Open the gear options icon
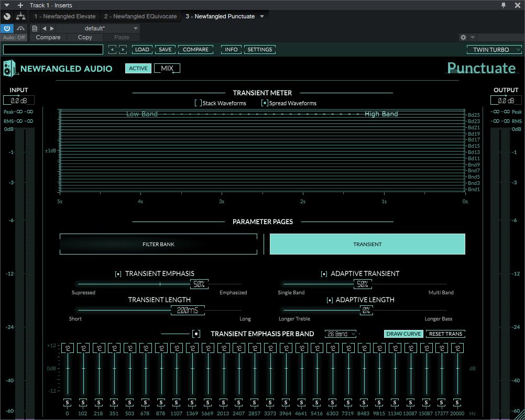This screenshot has height=420, width=525. [x=463, y=38]
